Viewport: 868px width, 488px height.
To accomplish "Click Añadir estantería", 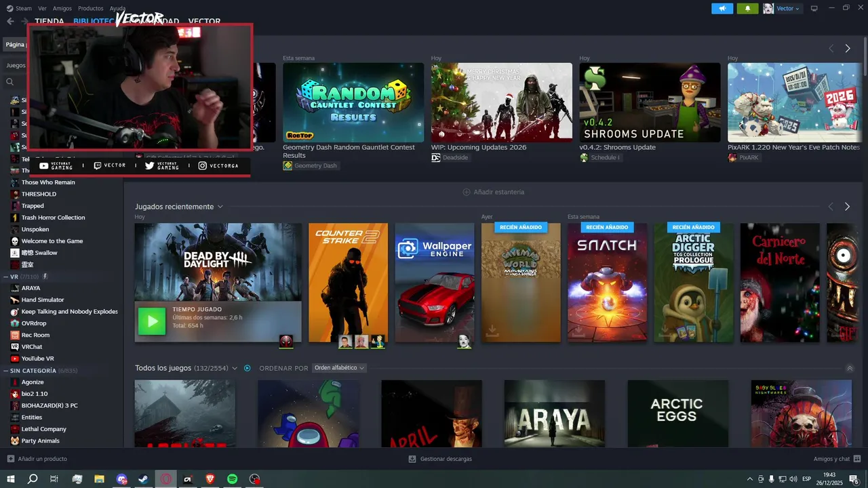I will tap(493, 192).
